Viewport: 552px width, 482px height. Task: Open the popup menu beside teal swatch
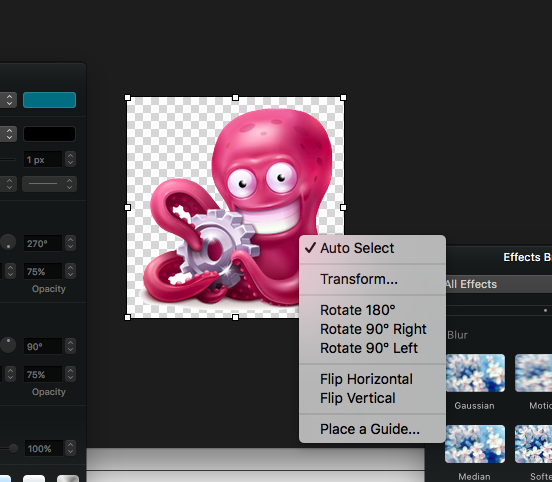tap(8, 100)
